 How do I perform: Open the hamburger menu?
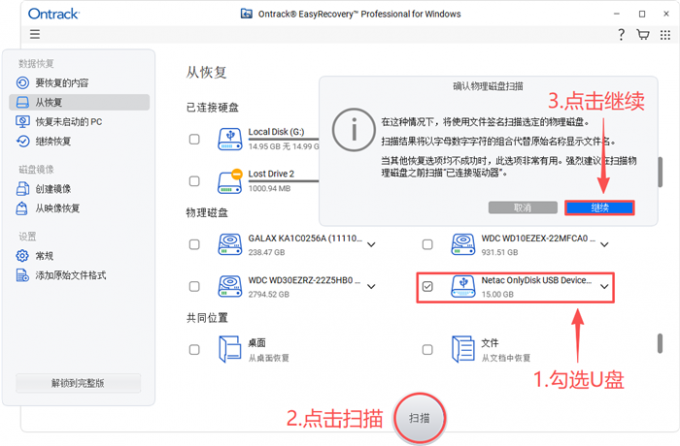pyautogui.click(x=35, y=34)
